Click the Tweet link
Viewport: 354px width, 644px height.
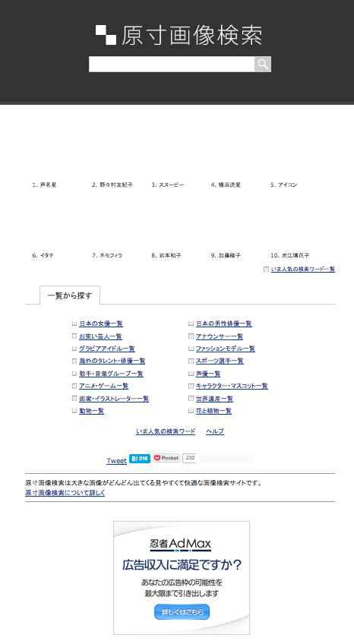[117, 461]
